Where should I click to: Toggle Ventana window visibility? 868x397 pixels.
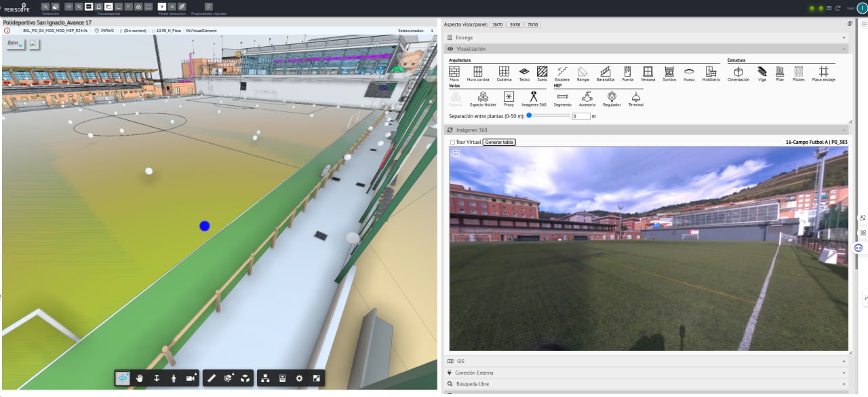[x=648, y=71]
